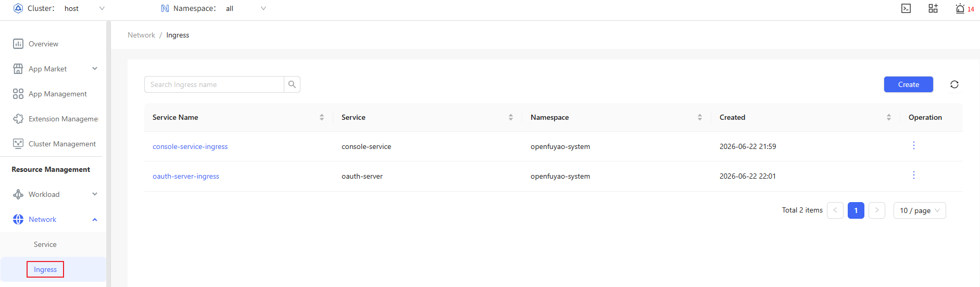Open the alerts bell showing 14
This screenshot has width=980, height=287.
pos(964,8)
